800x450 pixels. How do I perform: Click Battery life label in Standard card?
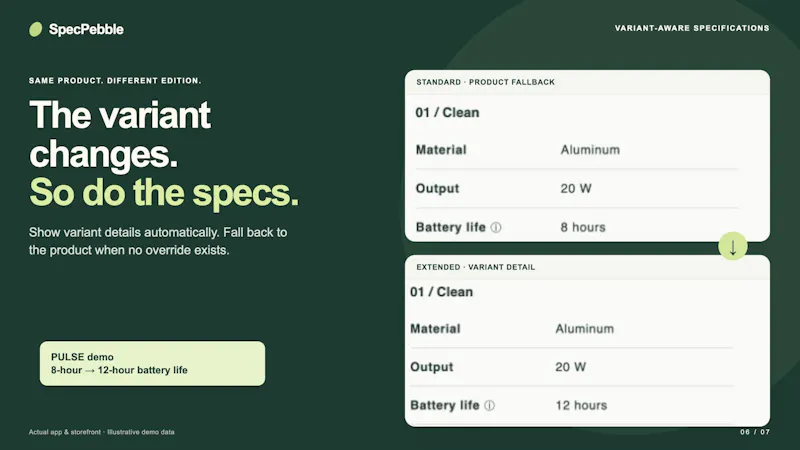[451, 228]
